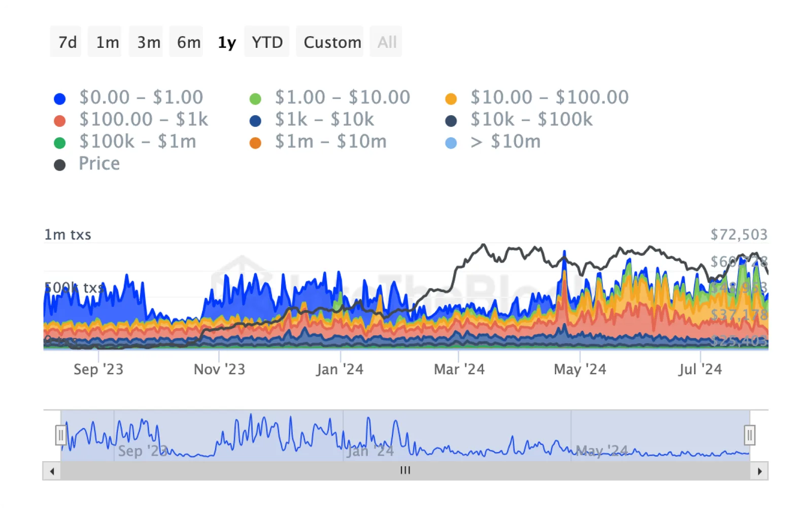Click the Jul '24 axis label
The width and height of the screenshot is (812, 518).
[700, 370]
